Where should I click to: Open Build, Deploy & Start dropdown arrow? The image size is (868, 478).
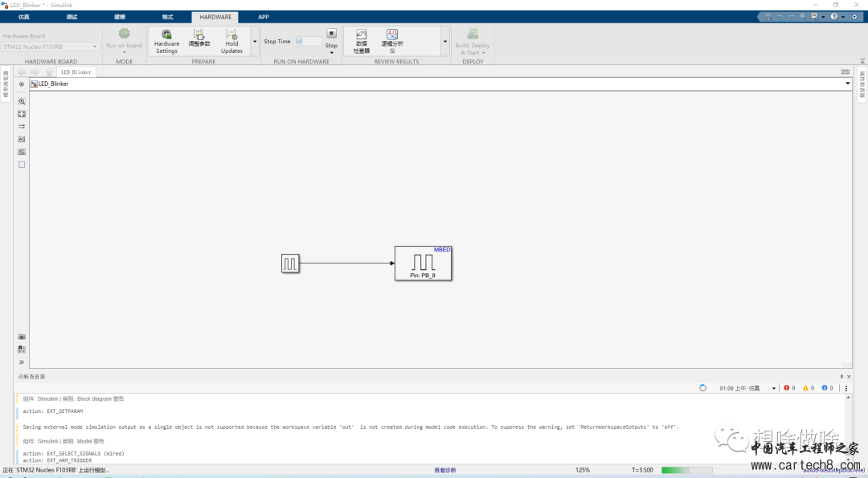click(x=483, y=53)
